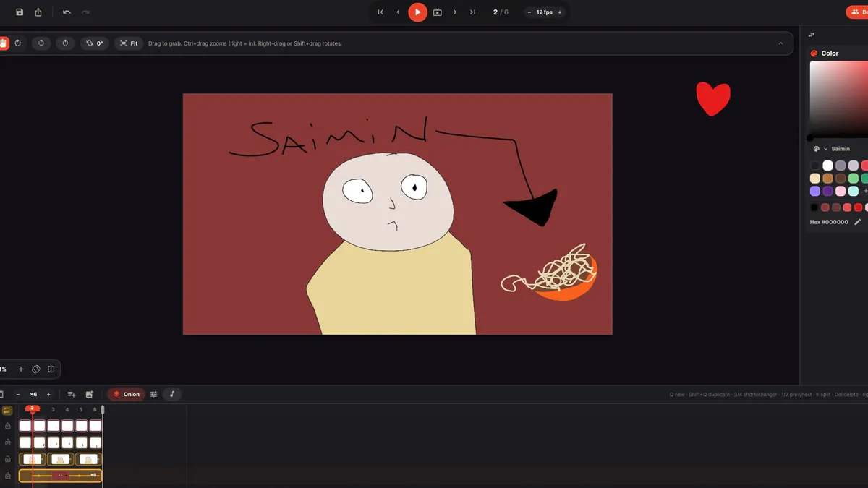Jump to the last frame
Screen dimensions: 868x488
point(472,12)
